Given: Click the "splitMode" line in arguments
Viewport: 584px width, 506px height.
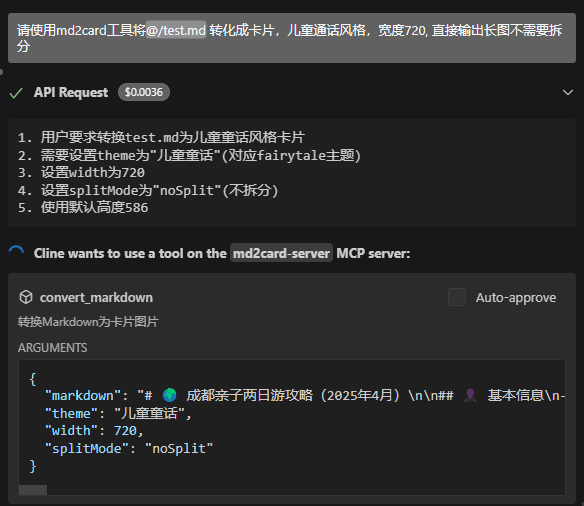Looking at the screenshot, I should pyautogui.click(x=129, y=448).
